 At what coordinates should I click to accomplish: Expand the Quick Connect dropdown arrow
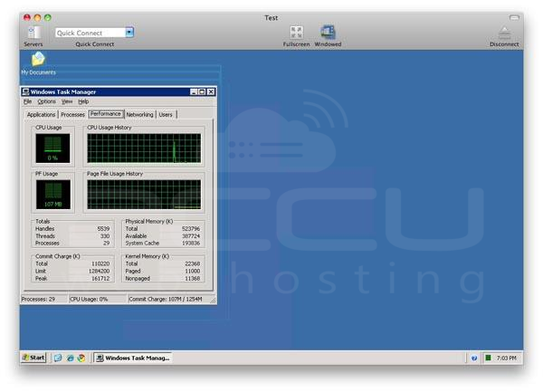tap(129, 33)
